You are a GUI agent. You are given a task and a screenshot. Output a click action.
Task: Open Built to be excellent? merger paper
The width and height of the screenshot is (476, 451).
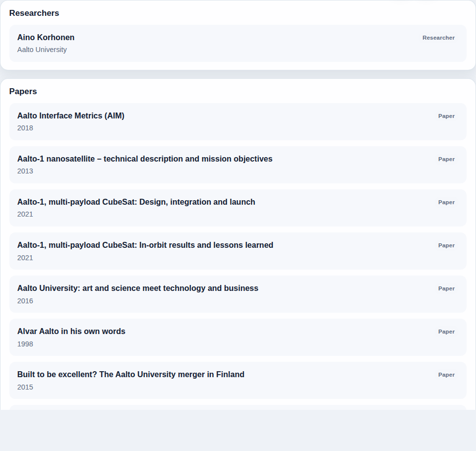click(x=238, y=380)
